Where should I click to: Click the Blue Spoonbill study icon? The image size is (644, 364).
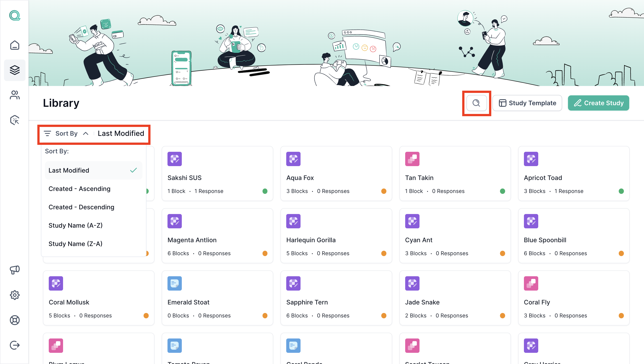(531, 221)
